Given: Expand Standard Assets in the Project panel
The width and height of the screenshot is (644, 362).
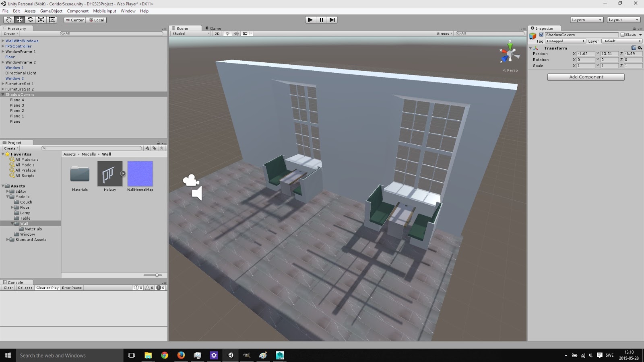Looking at the screenshot, I should coord(7,239).
